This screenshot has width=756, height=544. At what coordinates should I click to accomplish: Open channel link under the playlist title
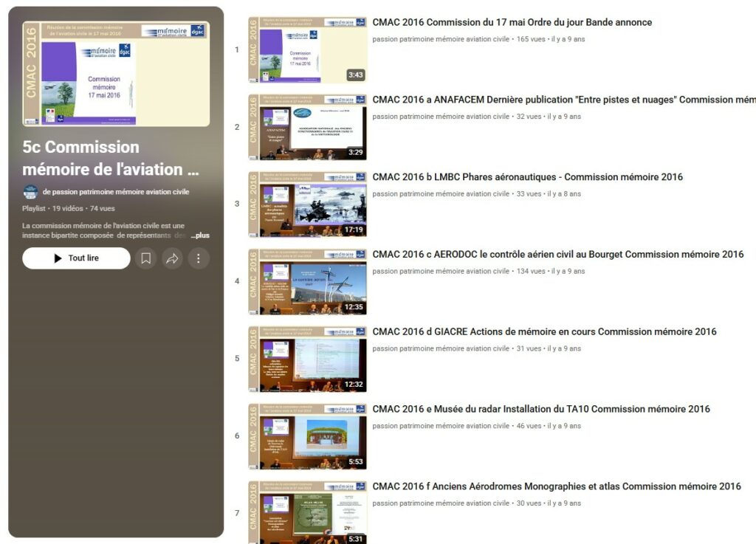coord(116,192)
